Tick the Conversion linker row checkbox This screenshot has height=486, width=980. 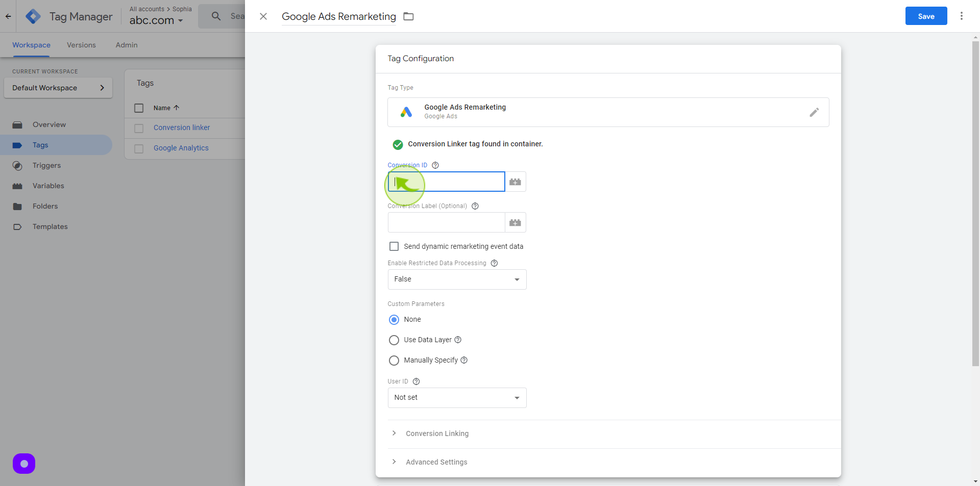139,129
